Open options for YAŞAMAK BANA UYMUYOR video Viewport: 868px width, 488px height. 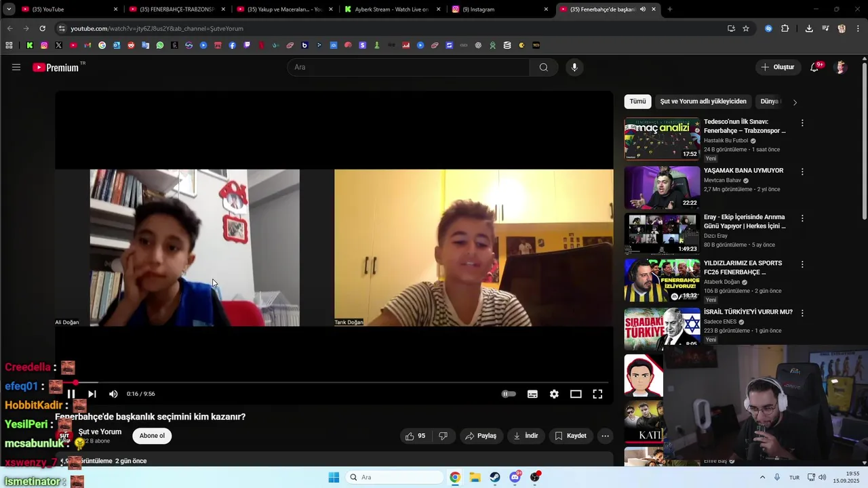(x=802, y=172)
